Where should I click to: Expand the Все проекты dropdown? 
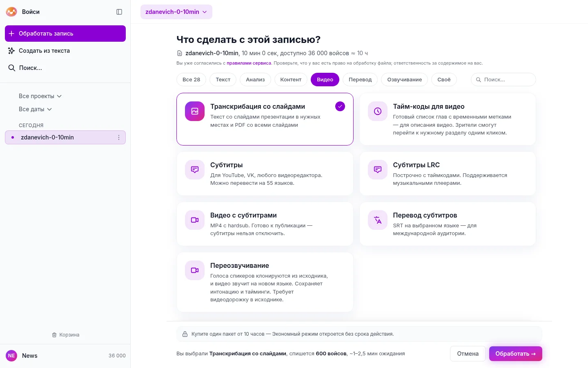40,96
